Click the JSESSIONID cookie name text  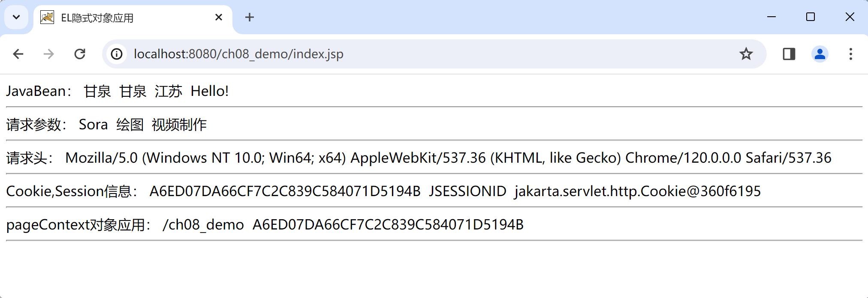(x=467, y=191)
